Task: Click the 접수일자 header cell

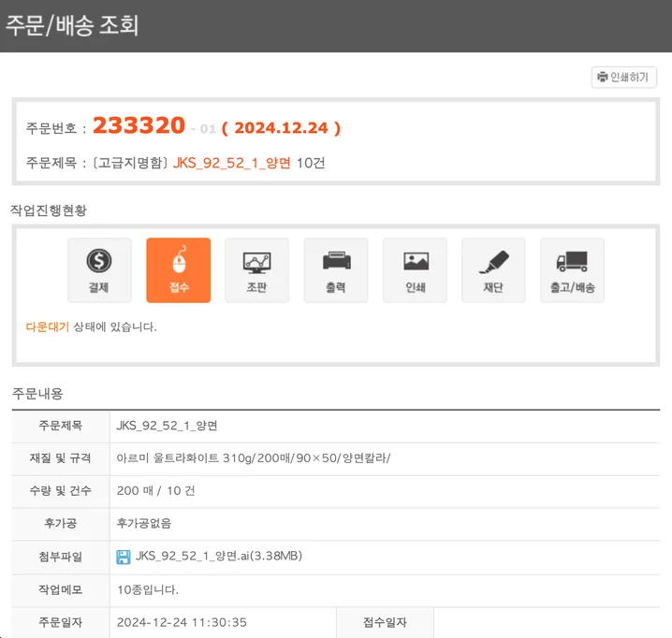Action: coord(385,622)
